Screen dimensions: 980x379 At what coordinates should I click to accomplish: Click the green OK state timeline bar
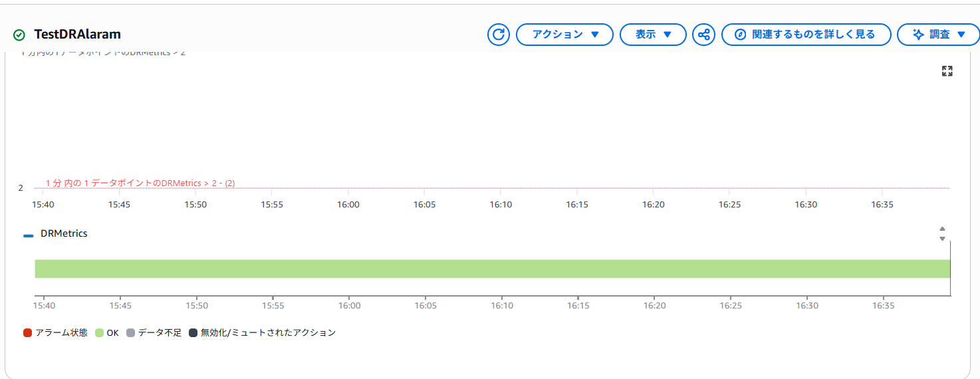(x=492, y=269)
